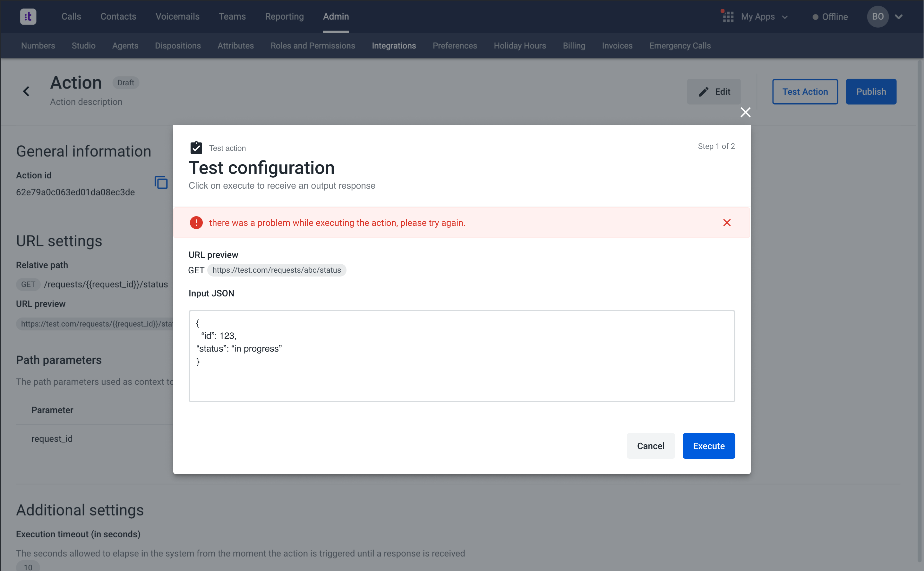924x571 pixels.
Task: Click the red error alert icon
Action: click(196, 223)
